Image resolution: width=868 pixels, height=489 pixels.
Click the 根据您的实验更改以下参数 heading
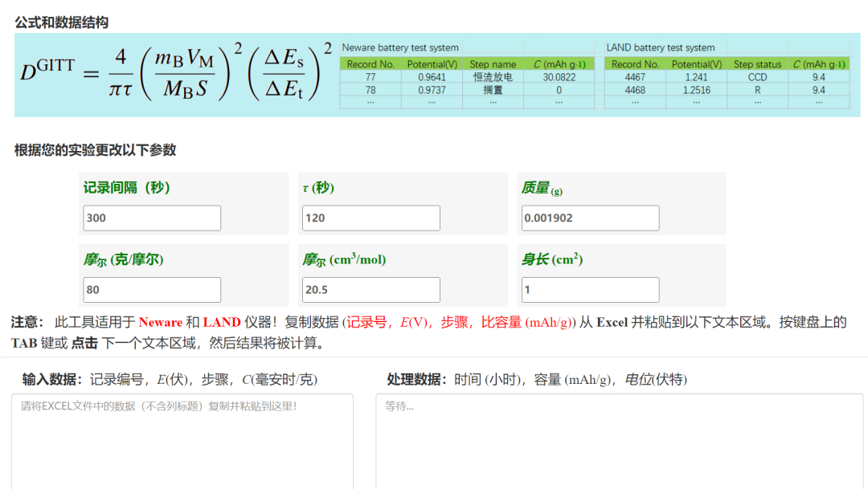click(x=95, y=150)
